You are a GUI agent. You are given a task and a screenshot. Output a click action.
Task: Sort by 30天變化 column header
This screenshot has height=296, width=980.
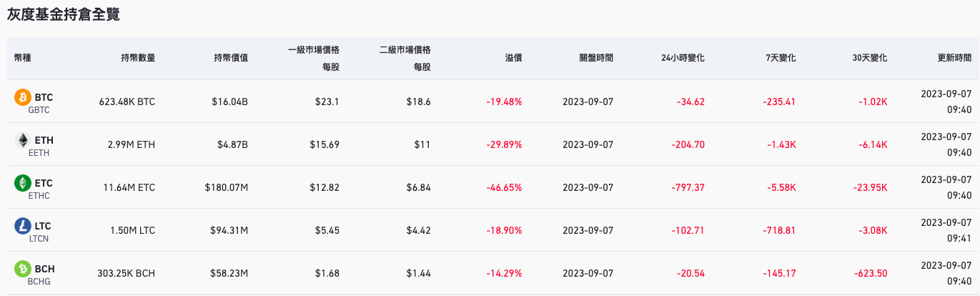pyautogui.click(x=870, y=58)
